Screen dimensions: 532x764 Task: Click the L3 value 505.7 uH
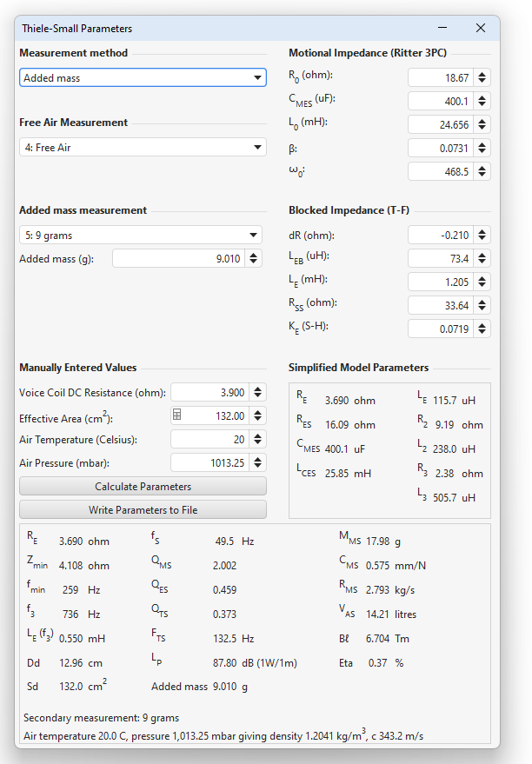pos(454,498)
